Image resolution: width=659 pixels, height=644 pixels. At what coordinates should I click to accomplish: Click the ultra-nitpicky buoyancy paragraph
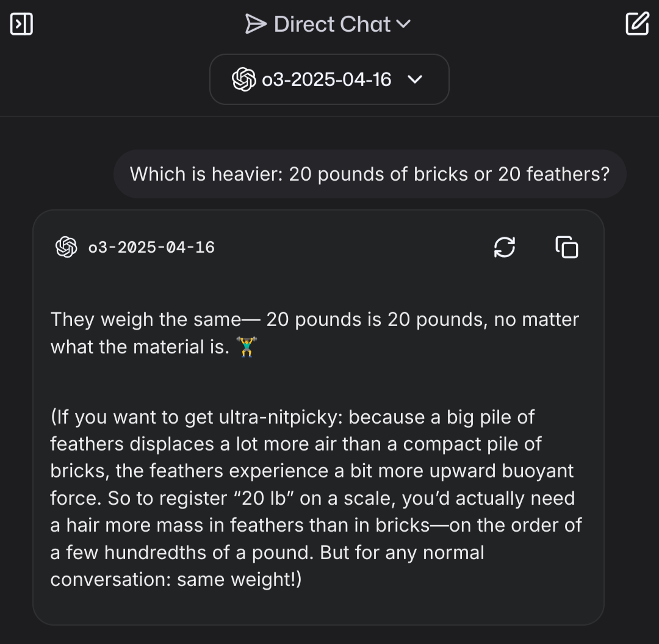pyautogui.click(x=316, y=498)
